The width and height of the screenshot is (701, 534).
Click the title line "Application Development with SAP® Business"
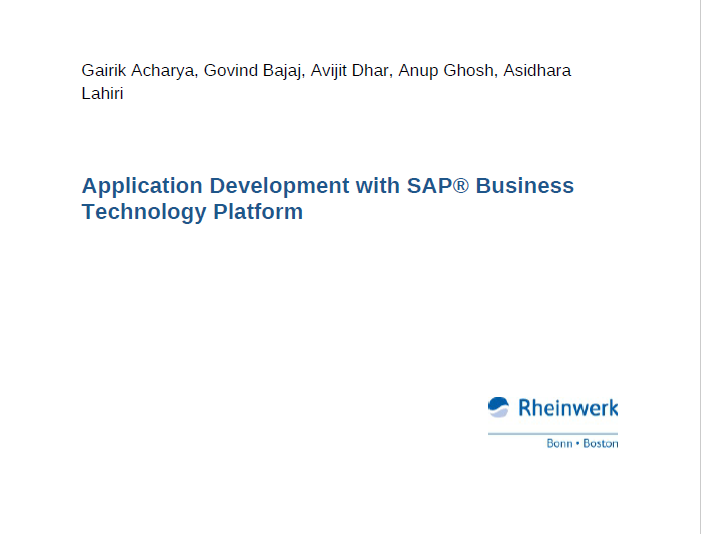pyautogui.click(x=328, y=186)
